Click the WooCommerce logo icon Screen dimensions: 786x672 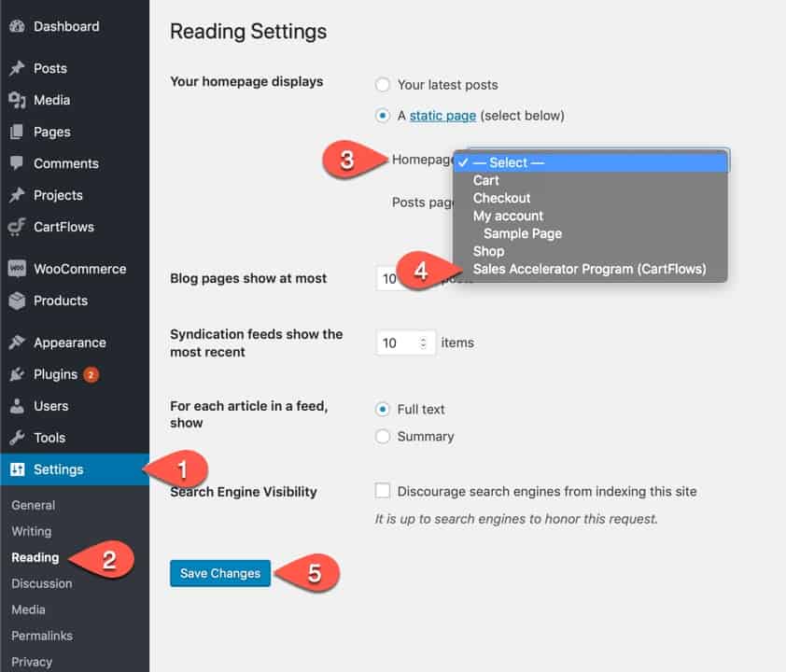click(x=17, y=269)
